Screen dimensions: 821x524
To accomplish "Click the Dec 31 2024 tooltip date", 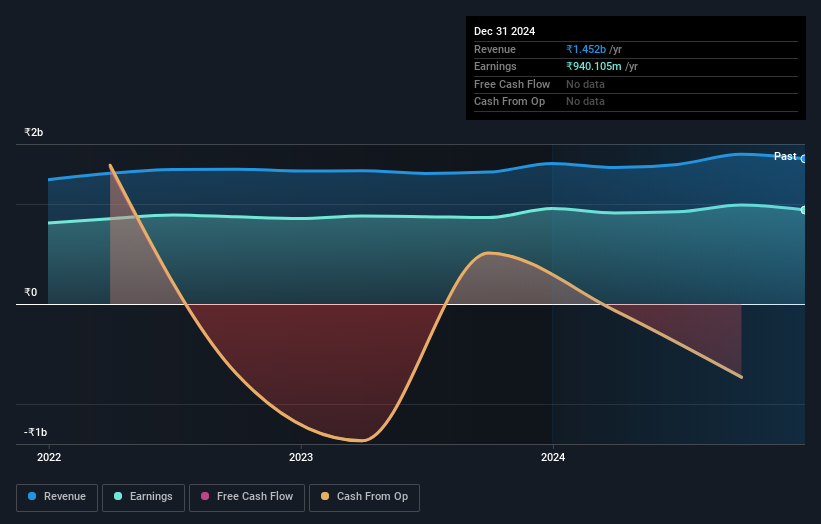I will tap(504, 31).
